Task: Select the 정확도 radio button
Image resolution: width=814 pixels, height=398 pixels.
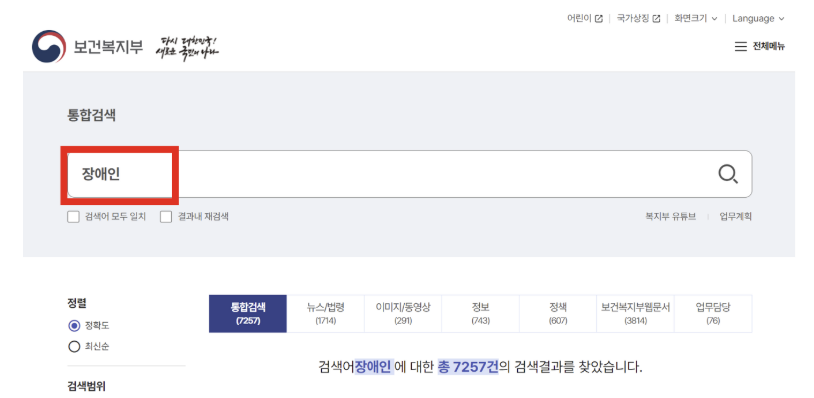Action: 74,326
